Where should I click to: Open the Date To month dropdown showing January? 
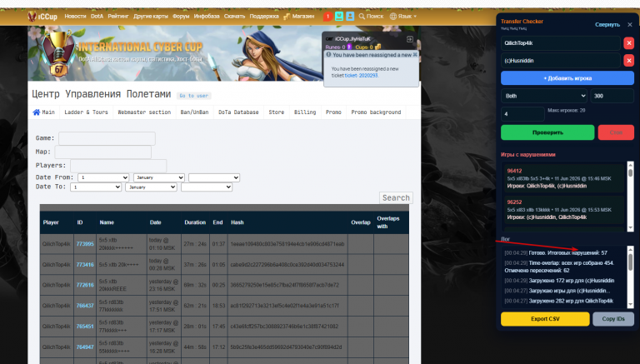coord(152,187)
